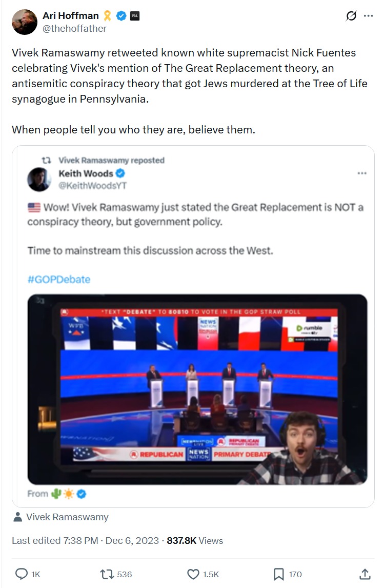Open the share upload icon
This screenshot has width=385, height=588.
pos(365,574)
